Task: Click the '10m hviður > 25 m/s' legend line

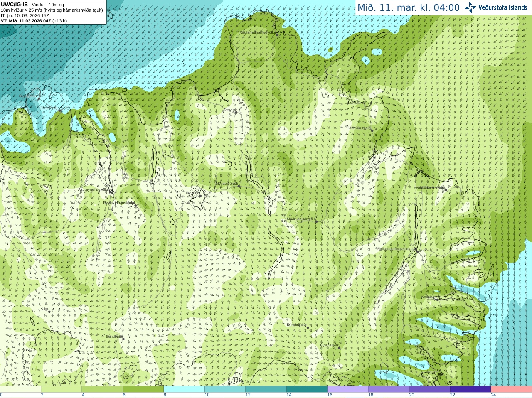Action: [52, 10]
